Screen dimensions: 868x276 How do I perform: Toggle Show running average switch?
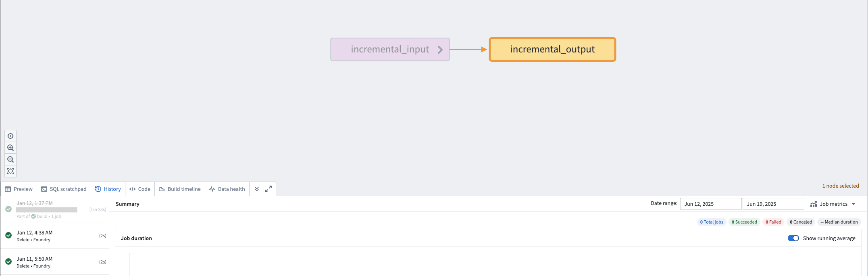(x=793, y=238)
